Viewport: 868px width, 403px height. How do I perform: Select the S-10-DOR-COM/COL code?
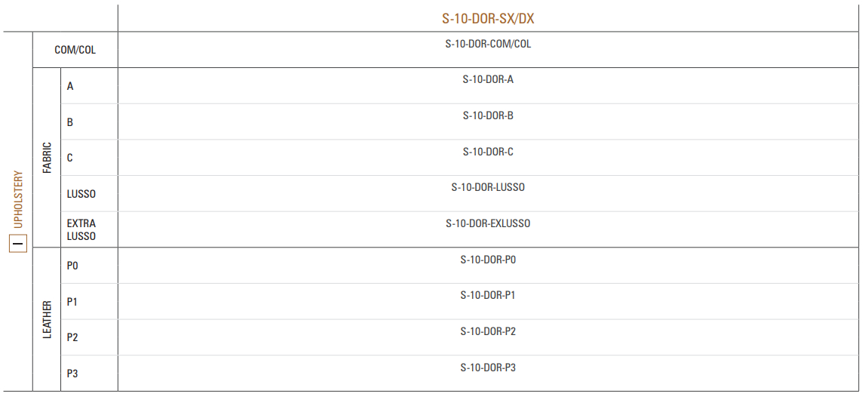(488, 44)
